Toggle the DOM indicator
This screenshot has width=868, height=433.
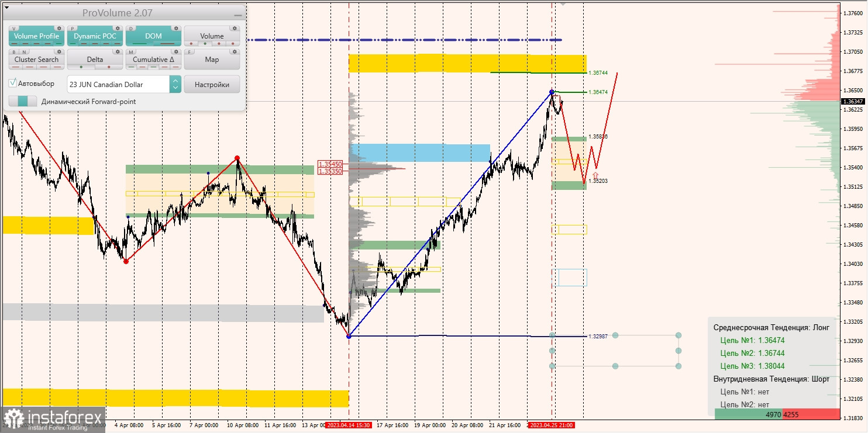pos(153,36)
